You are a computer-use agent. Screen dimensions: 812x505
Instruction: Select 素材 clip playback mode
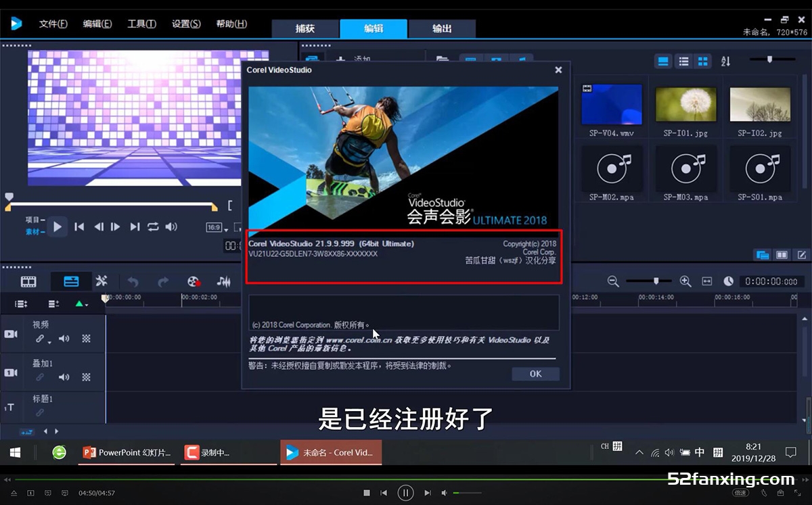[35, 232]
